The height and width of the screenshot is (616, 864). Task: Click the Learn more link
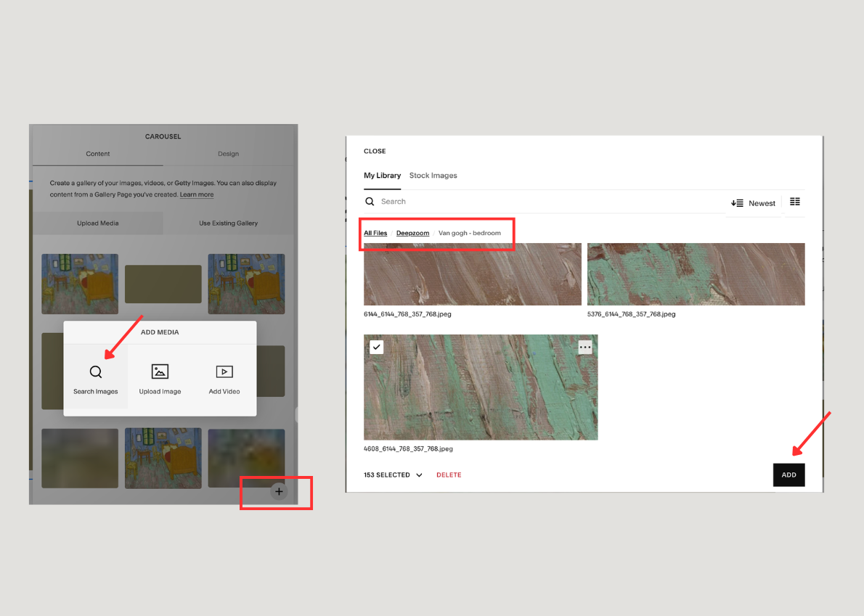(197, 195)
